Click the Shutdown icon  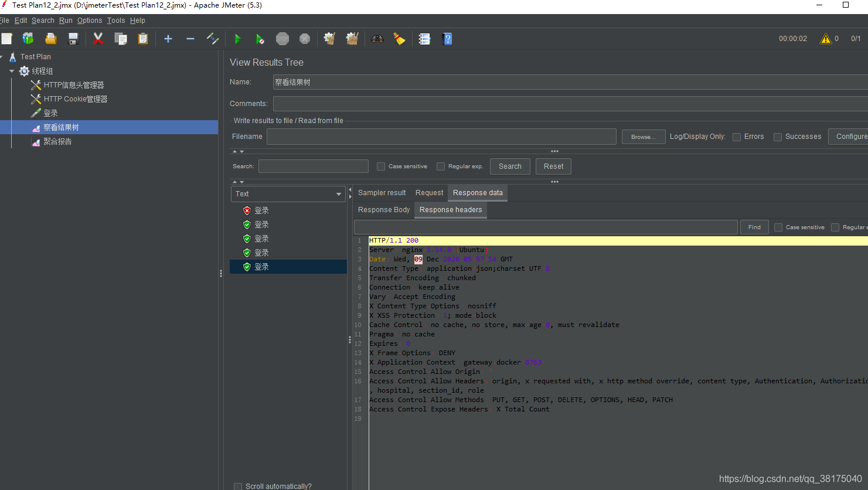coord(305,39)
